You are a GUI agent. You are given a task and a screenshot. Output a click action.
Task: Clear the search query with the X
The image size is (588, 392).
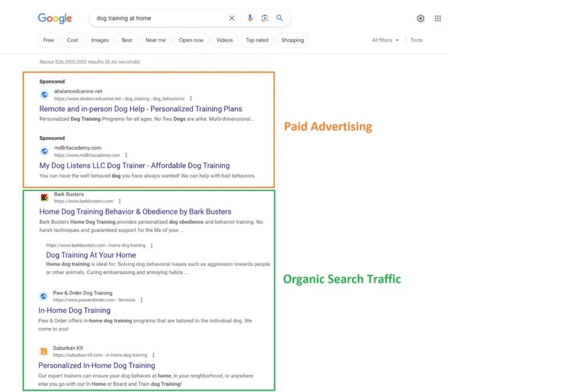pyautogui.click(x=232, y=18)
